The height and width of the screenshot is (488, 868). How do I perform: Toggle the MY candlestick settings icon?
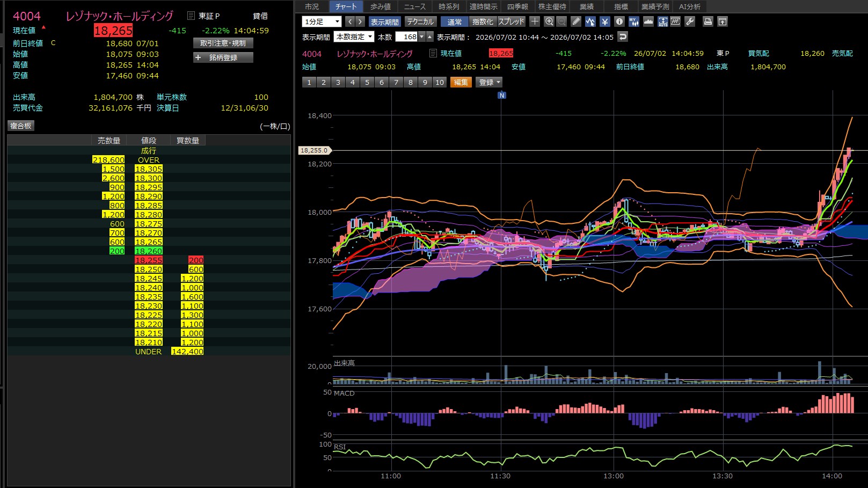(x=634, y=21)
